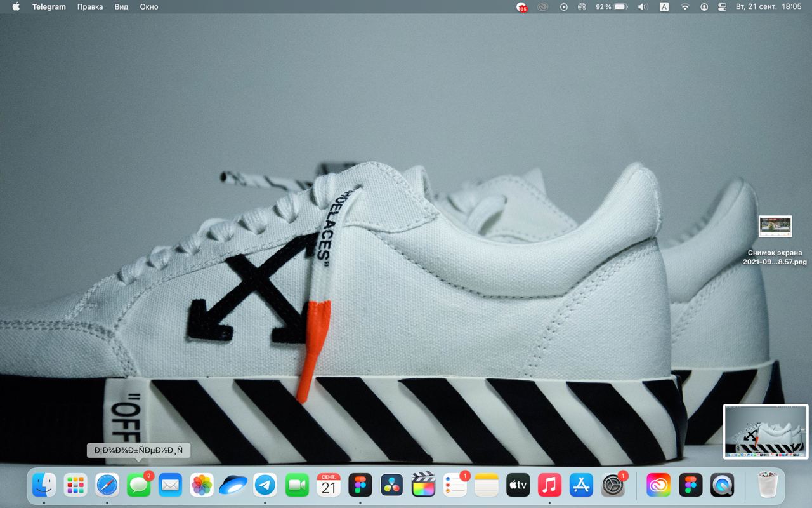Open the Mail app in the Dock
The width and height of the screenshot is (812, 508).
170,485
